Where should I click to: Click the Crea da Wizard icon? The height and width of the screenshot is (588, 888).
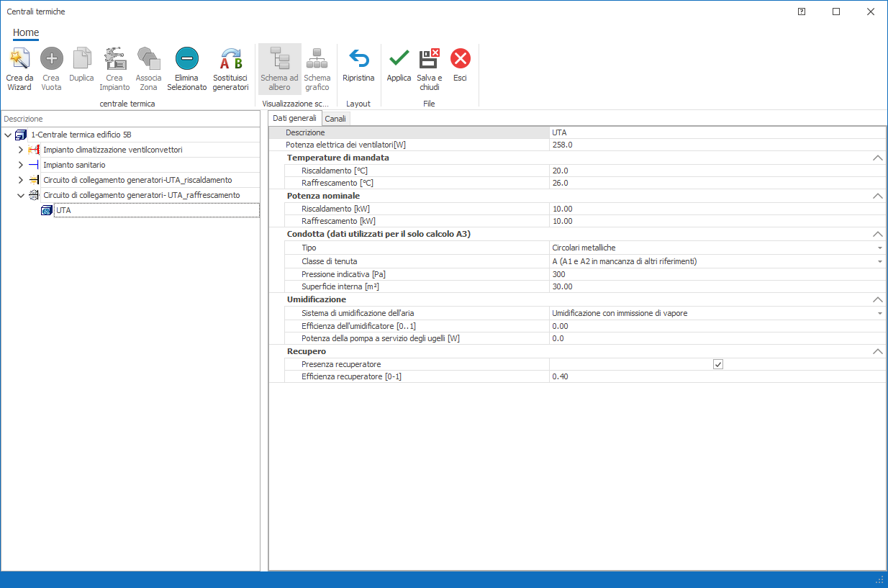(x=19, y=58)
